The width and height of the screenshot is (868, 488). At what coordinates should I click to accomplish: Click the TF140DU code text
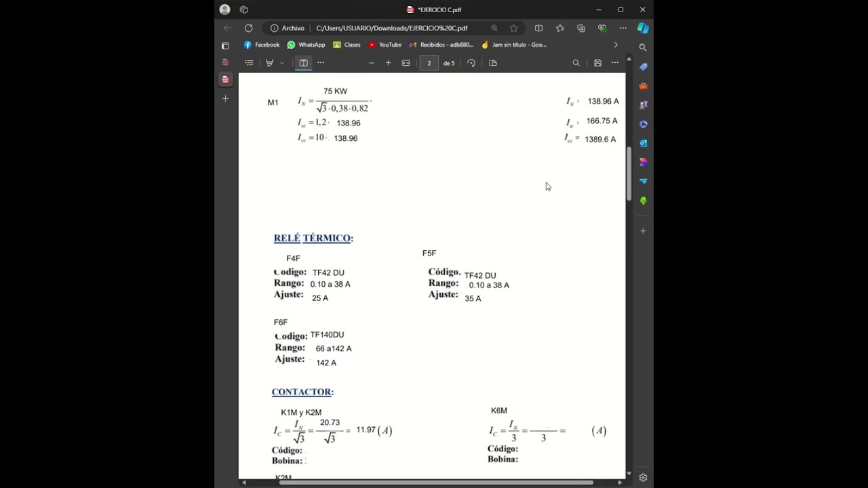point(327,335)
